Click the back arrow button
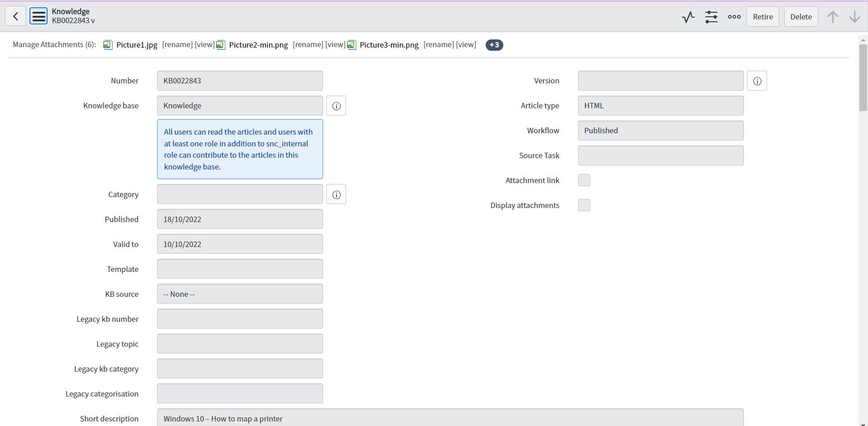 (x=15, y=17)
